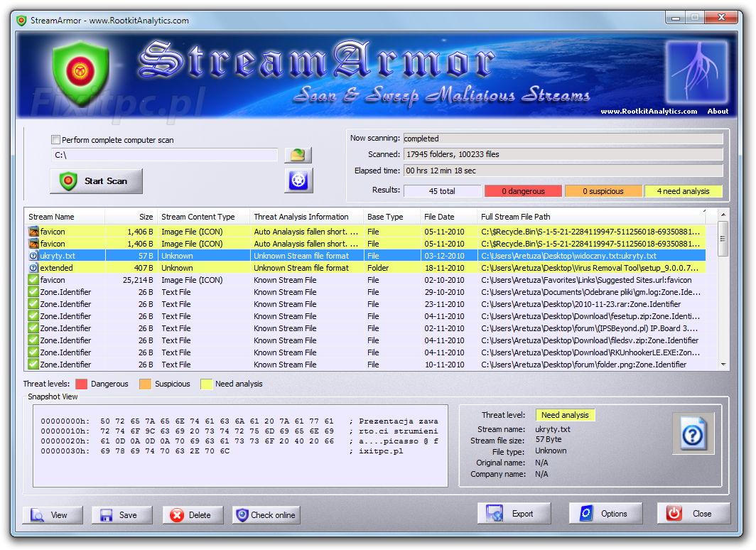Click the '25,214 B' size cell
The image size is (756, 550).
click(137, 280)
